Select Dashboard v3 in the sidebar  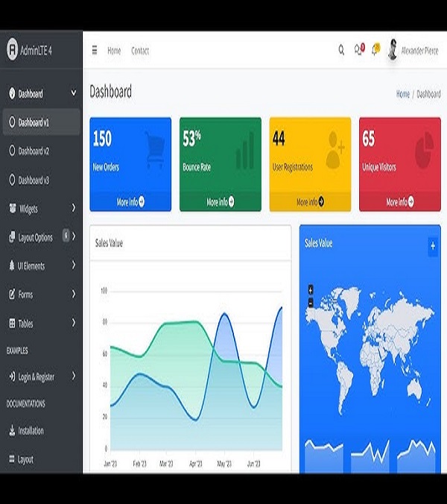click(34, 180)
